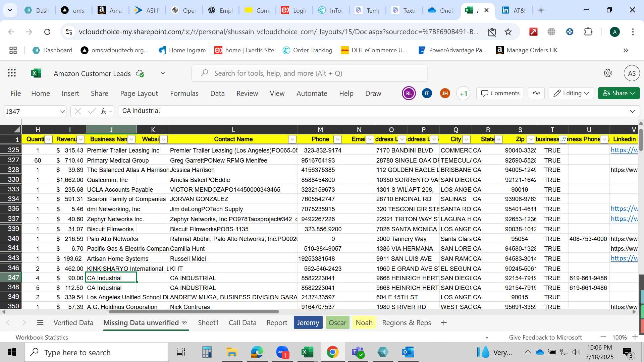Show the +1 additional collaborators
The image size is (644, 362).
pyautogui.click(x=463, y=94)
